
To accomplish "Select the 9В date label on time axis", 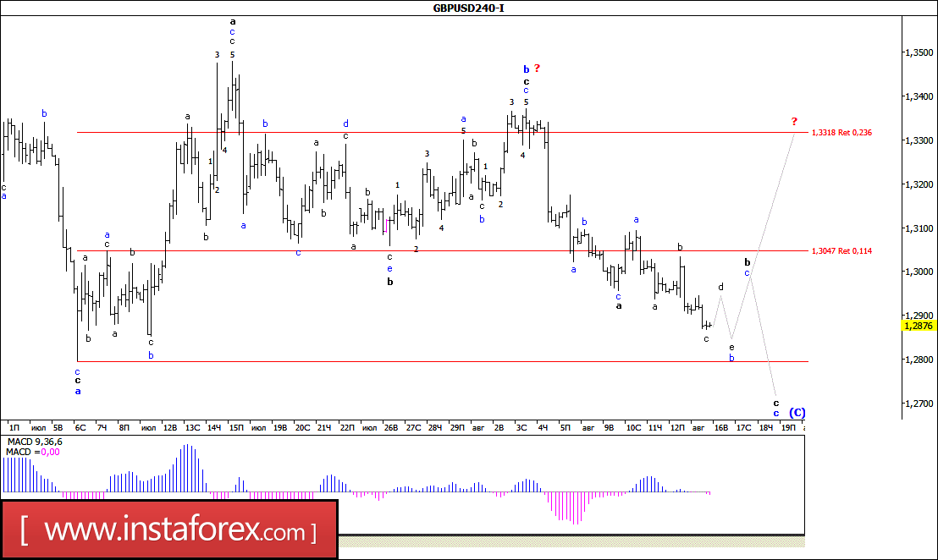I will click(609, 428).
